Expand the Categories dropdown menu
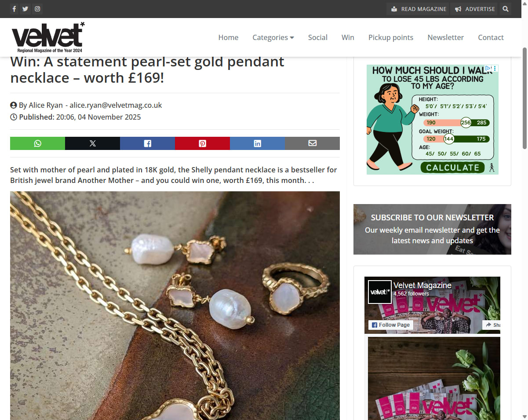The height and width of the screenshot is (420, 528). pyautogui.click(x=273, y=37)
